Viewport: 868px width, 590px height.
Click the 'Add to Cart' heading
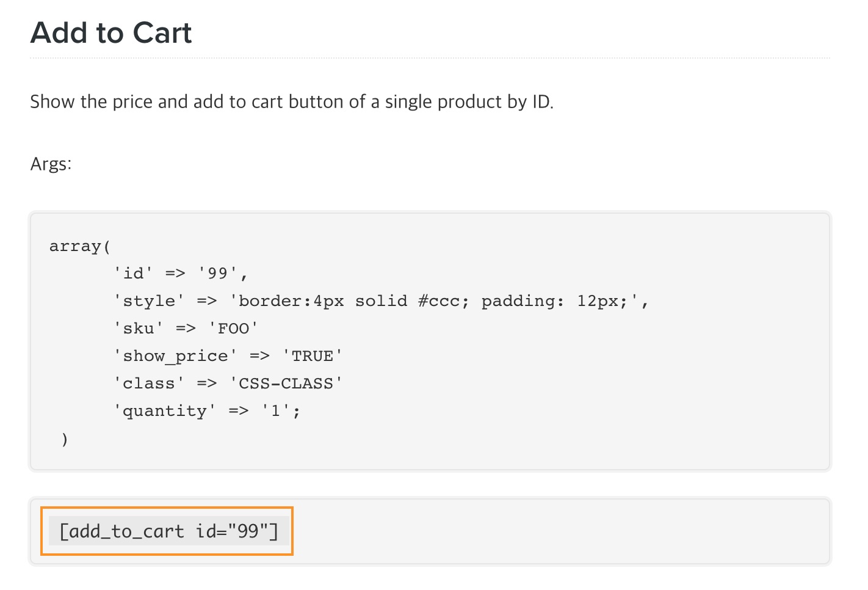coord(111,33)
